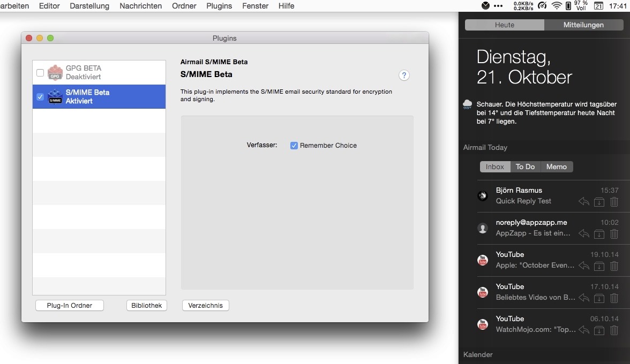Archive the YouTube email dated 17.10.14
The image size is (630, 364).
599,298
